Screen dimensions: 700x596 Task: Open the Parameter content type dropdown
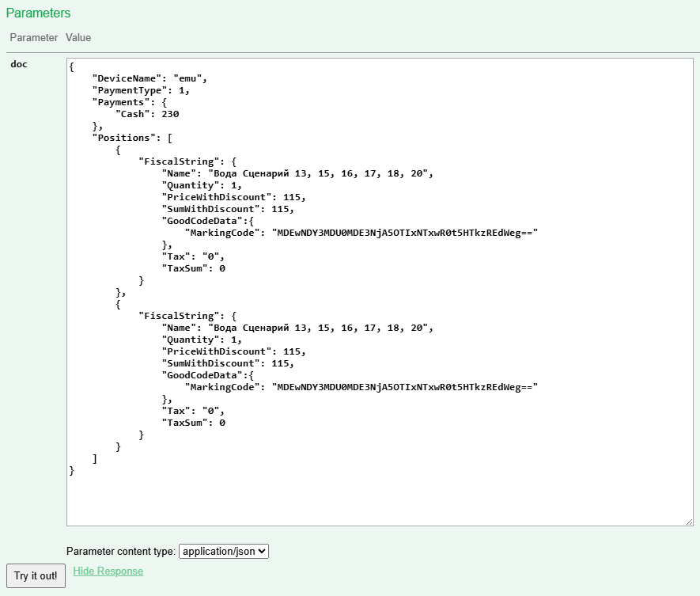(x=224, y=551)
